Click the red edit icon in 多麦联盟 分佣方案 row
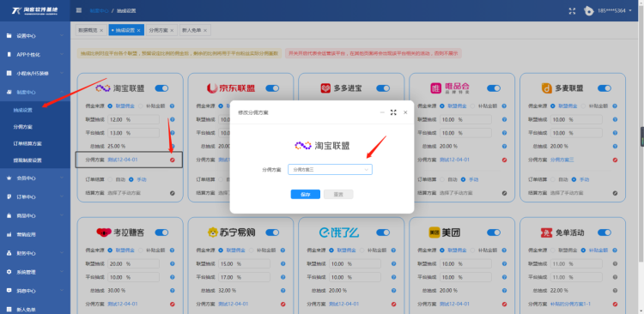 point(615,160)
